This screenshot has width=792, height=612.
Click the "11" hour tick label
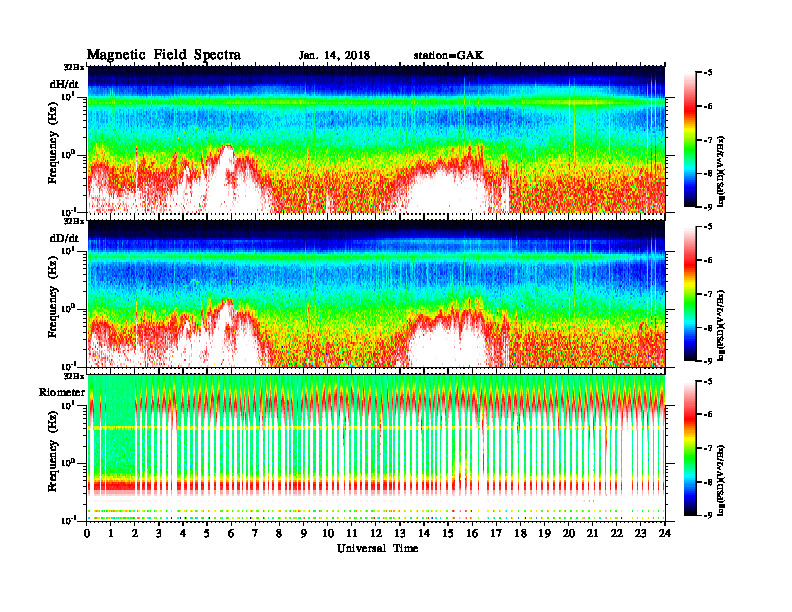pyautogui.click(x=352, y=533)
